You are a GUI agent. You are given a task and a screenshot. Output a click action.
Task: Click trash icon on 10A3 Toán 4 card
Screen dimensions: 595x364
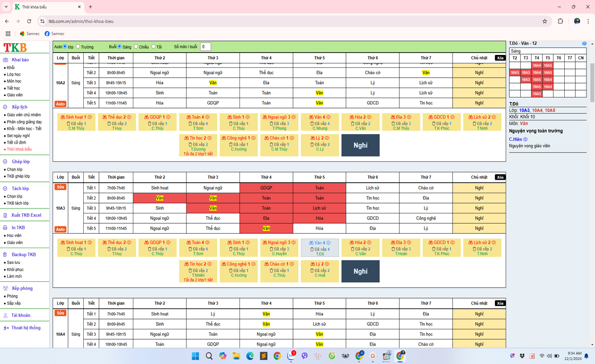pos(190,249)
